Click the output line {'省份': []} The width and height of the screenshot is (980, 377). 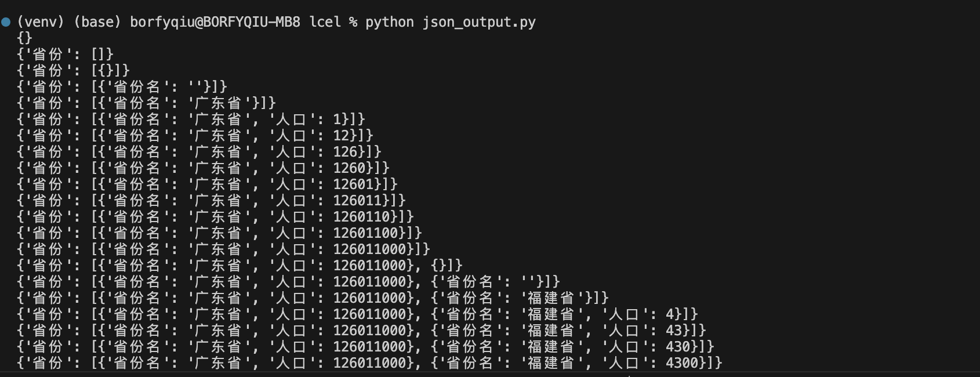pyautogui.click(x=65, y=54)
